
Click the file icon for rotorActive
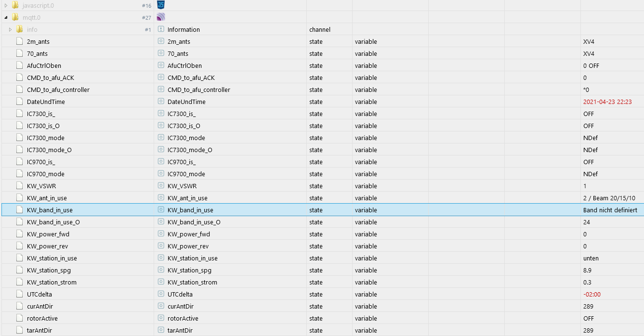click(x=20, y=318)
